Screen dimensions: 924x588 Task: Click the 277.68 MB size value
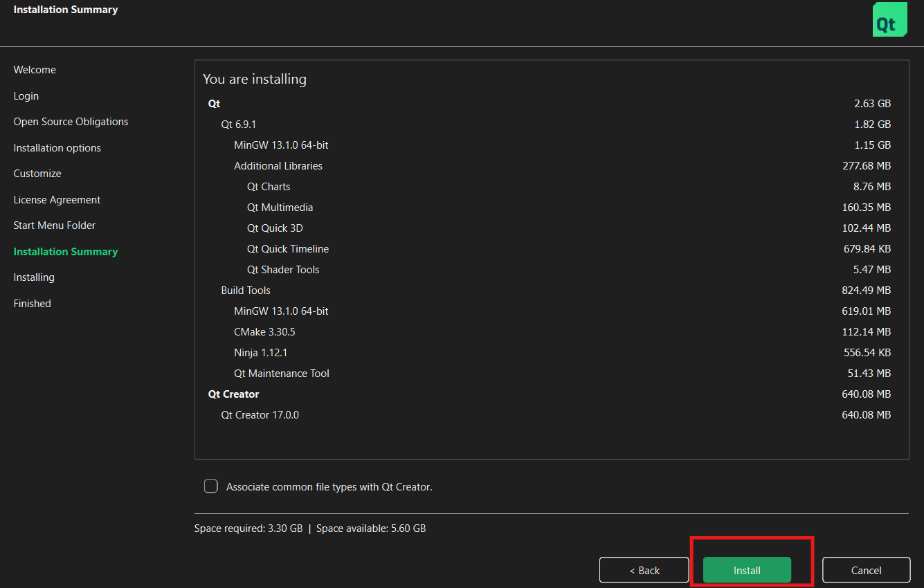point(867,166)
